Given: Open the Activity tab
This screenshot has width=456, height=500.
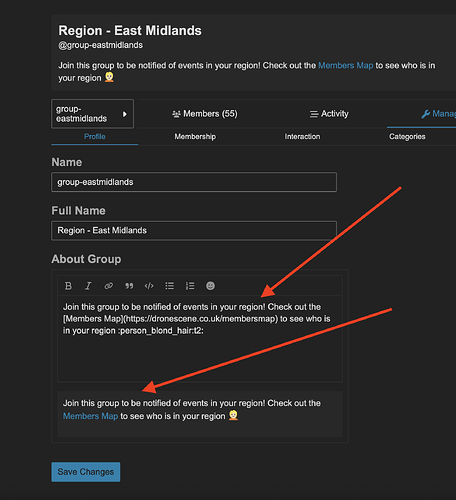Looking at the screenshot, I should point(329,114).
